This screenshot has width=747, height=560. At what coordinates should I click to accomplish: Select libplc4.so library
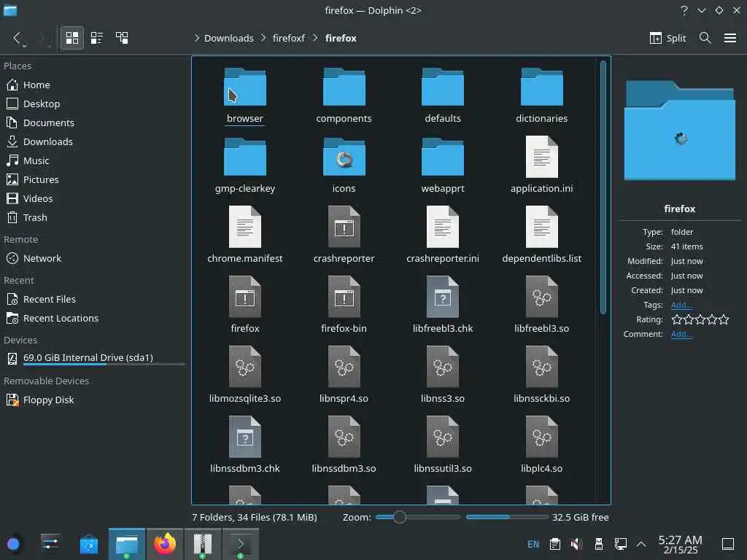point(542,446)
